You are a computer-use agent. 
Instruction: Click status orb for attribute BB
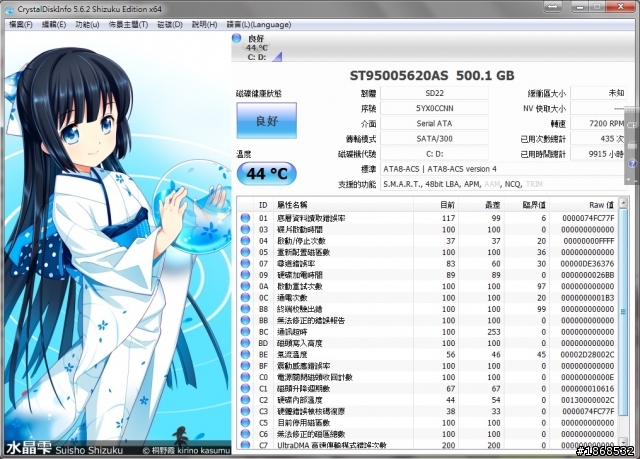coord(245,320)
